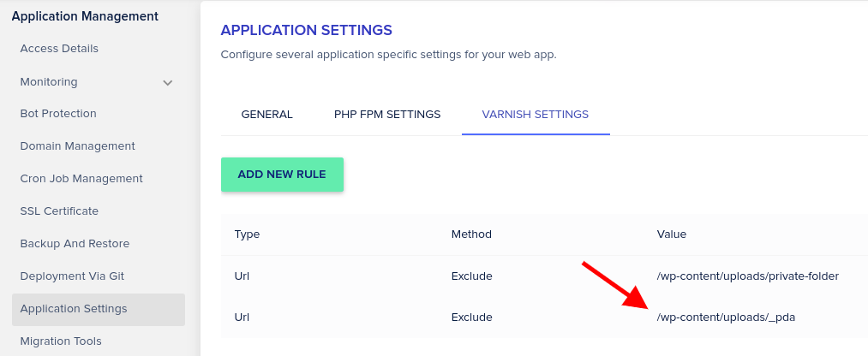Open Domain Management section

point(77,146)
